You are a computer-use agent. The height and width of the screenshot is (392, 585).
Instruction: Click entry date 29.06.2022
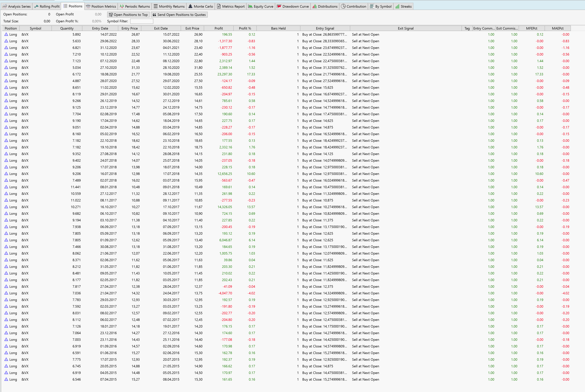(108, 41)
